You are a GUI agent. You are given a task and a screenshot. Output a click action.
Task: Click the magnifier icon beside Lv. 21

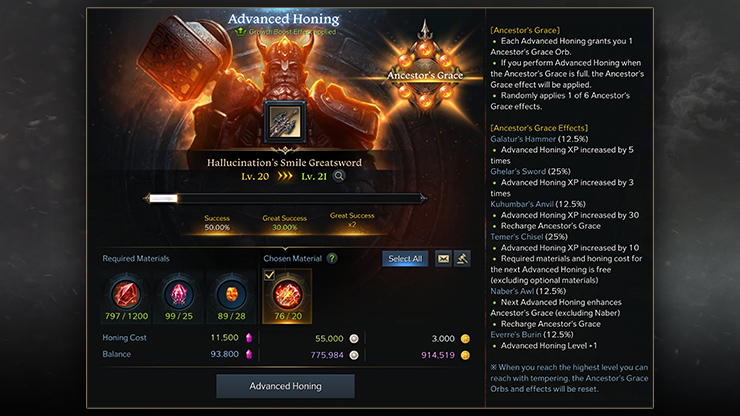click(x=338, y=177)
